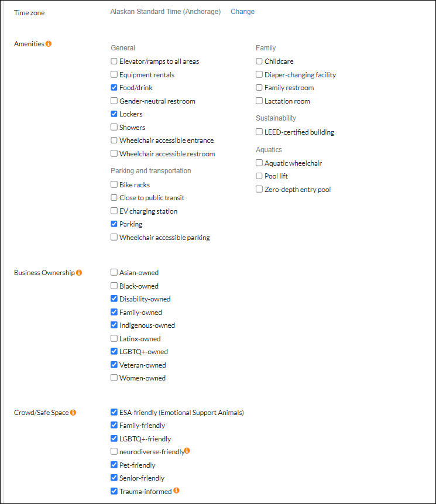The height and width of the screenshot is (504, 436).
Task: Enable the neurodiverse-friendly checkbox
Action: click(114, 451)
